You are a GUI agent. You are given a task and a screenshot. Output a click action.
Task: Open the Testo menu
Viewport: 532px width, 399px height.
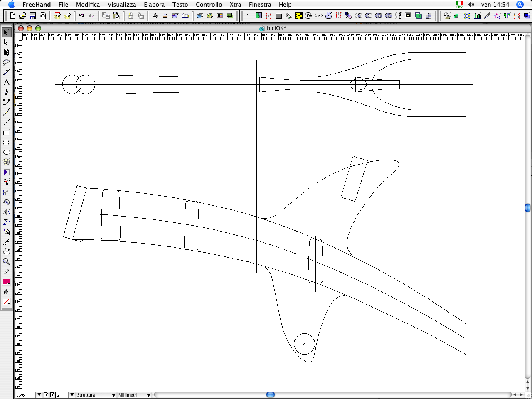point(180,5)
